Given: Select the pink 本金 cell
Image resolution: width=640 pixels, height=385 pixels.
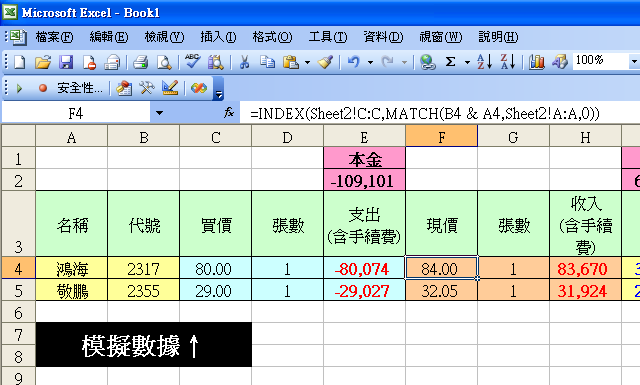Looking at the screenshot, I should [x=364, y=158].
